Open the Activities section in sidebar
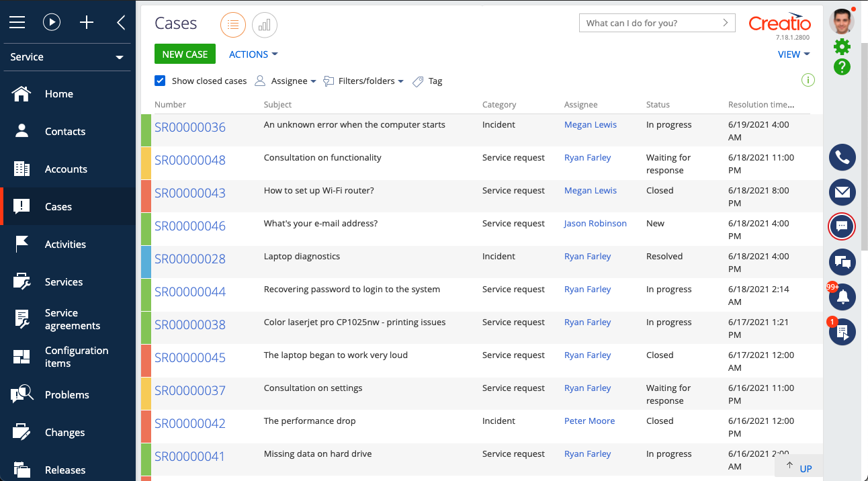The image size is (868, 481). [65, 245]
